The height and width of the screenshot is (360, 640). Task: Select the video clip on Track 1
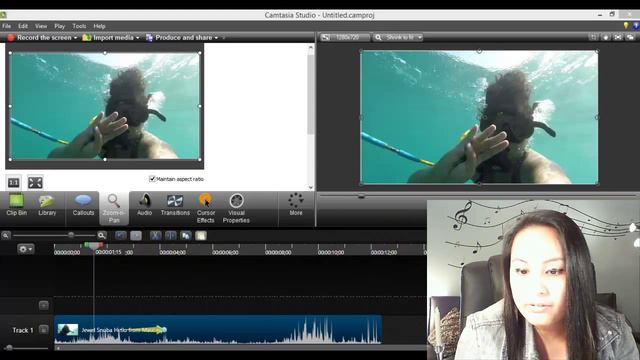218,329
